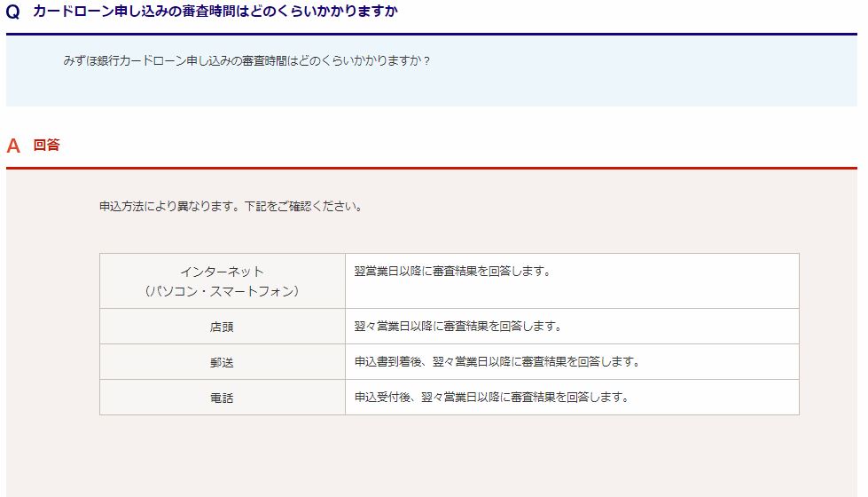868x497 pixels.
Task: Click the red A icon letter
Action: point(13,146)
